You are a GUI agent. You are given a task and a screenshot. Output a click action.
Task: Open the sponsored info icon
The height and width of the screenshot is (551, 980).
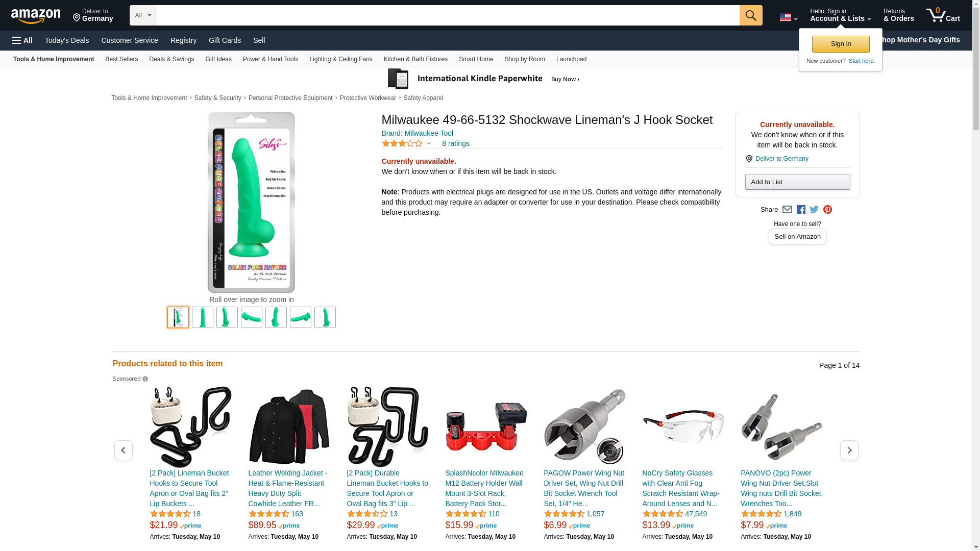pos(145,379)
